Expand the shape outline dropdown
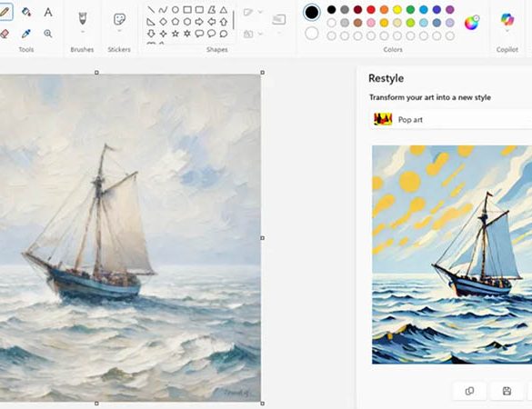The height and width of the screenshot is (409, 532). (261, 12)
